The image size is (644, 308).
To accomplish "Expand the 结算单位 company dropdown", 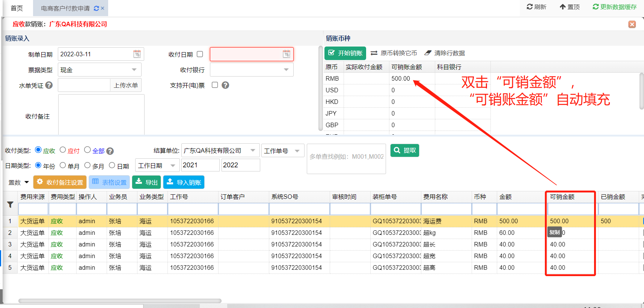I will (x=253, y=150).
